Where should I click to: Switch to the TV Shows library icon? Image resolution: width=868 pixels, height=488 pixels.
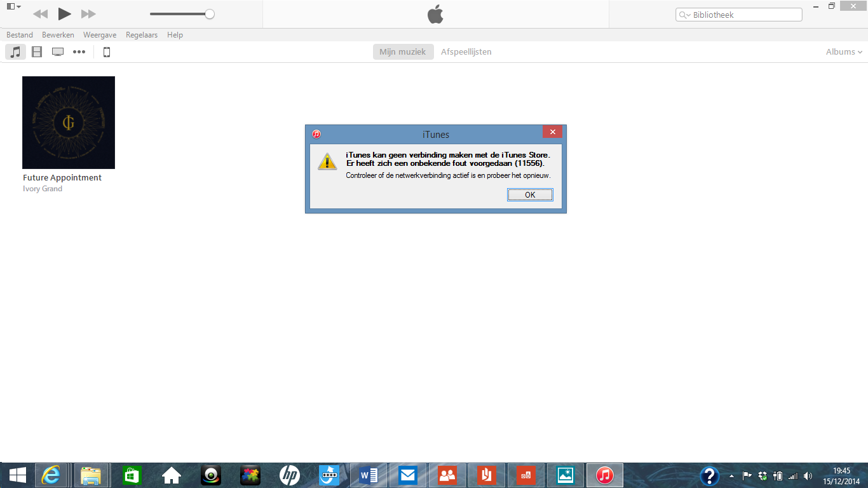58,52
